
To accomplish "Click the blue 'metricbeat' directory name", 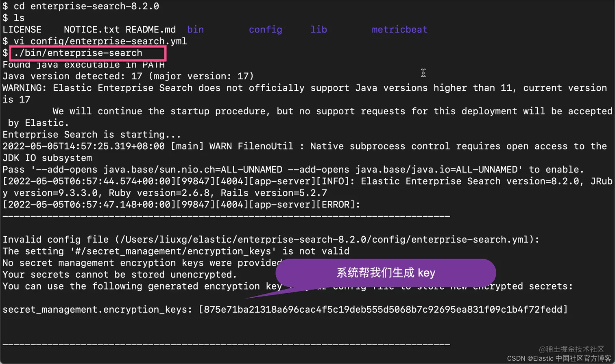I will click(400, 30).
